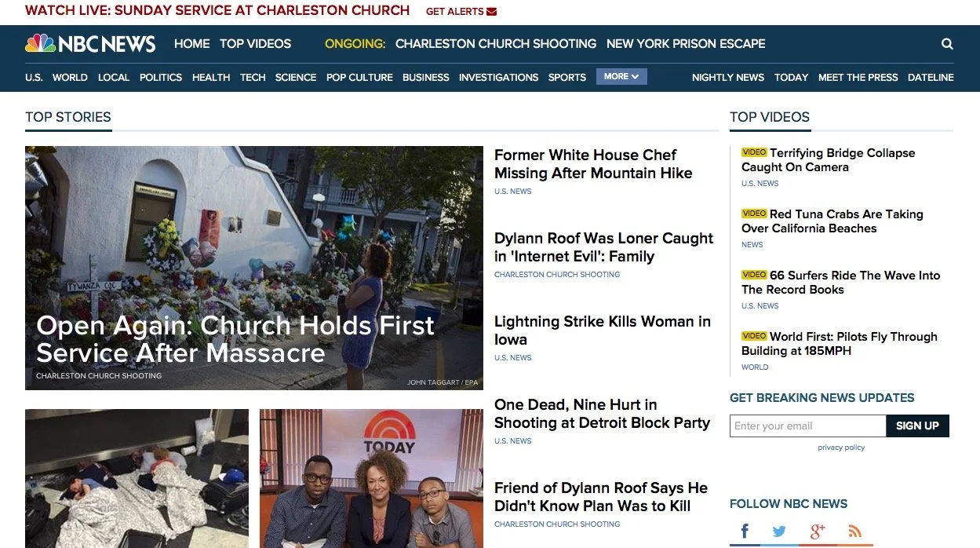Open the privacy policy link
The height and width of the screenshot is (548, 980).
point(841,448)
